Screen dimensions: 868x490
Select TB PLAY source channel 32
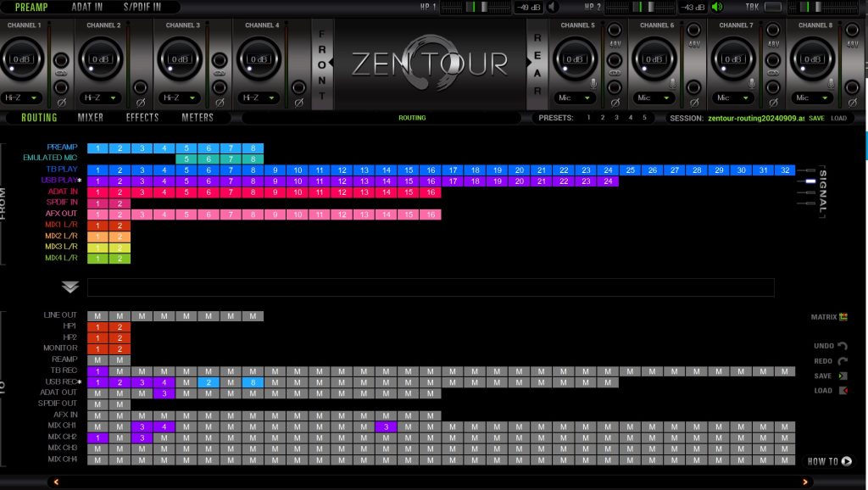pos(786,170)
